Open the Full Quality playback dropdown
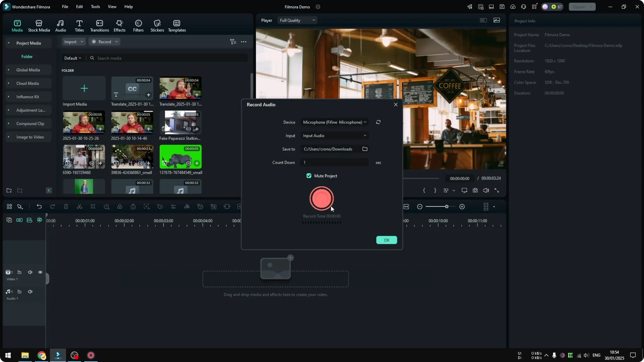Viewport: 644px width, 362px height. pyautogui.click(x=297, y=20)
